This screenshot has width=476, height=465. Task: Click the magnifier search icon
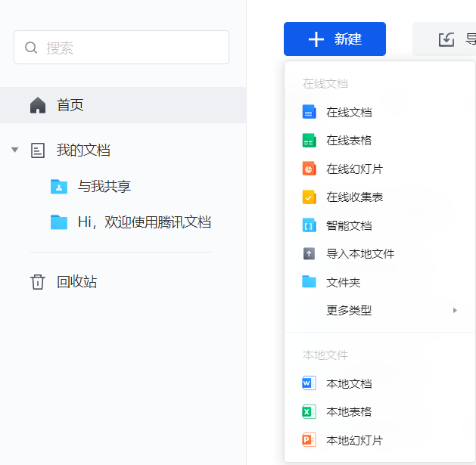tap(31, 48)
